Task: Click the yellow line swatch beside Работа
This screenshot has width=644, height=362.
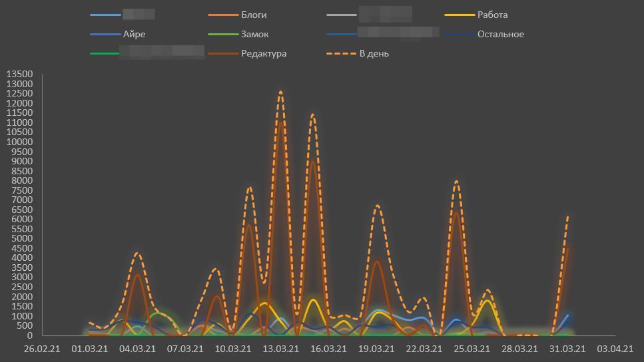Action: click(460, 15)
